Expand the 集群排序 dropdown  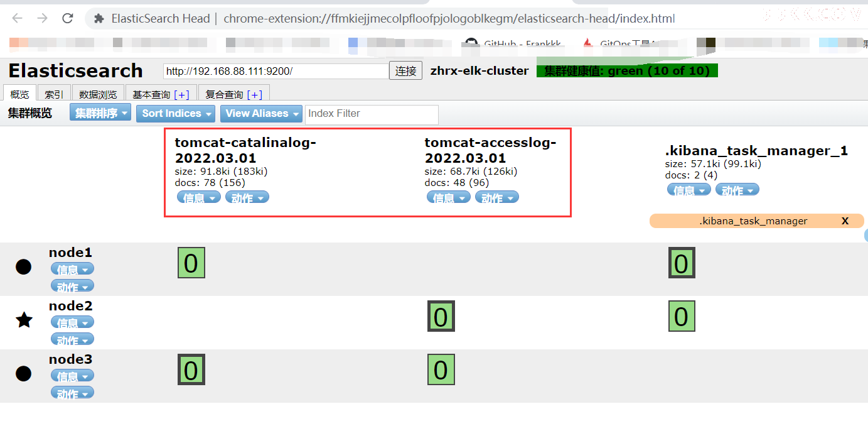click(100, 113)
